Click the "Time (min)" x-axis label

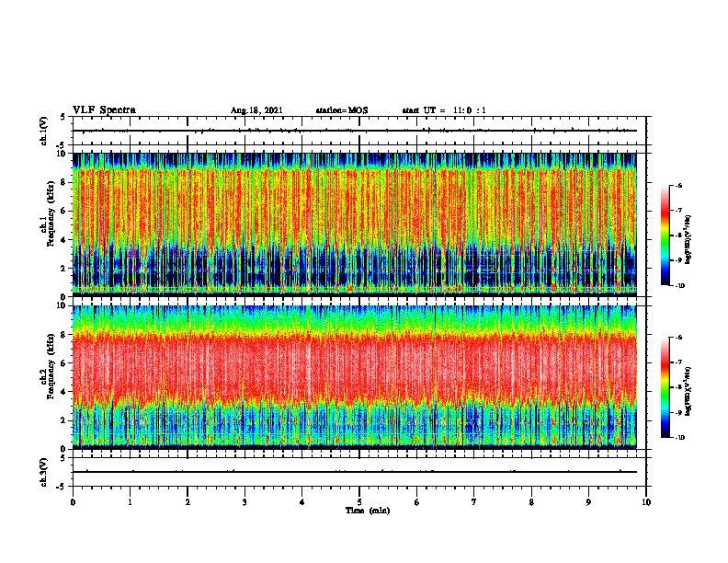pyautogui.click(x=368, y=511)
